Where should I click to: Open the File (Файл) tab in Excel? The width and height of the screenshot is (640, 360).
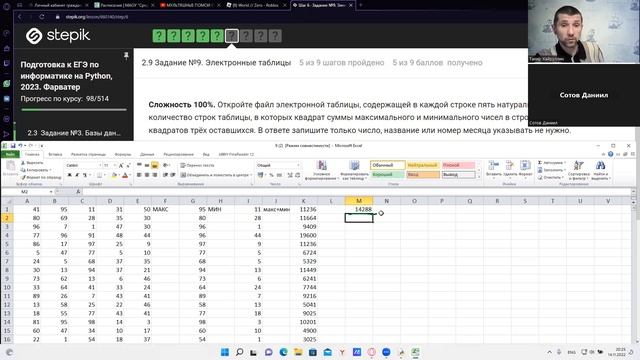click(10, 154)
